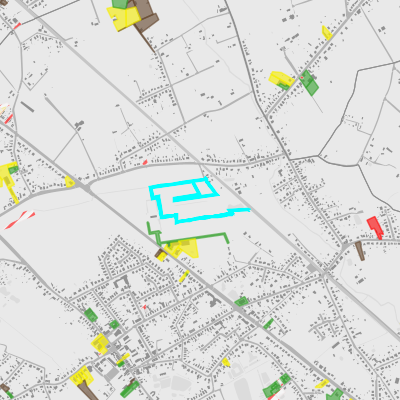This screenshot has width=400, height=400.
Task: Click the green parcel beside the main diagonal road
Action: [x=241, y=302]
